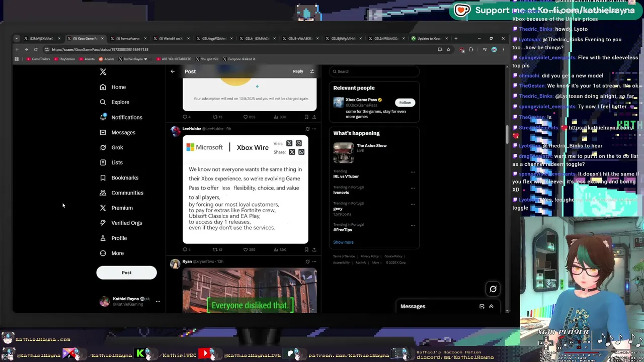Share the subscription end post
The image size is (644, 362).
[314, 117]
